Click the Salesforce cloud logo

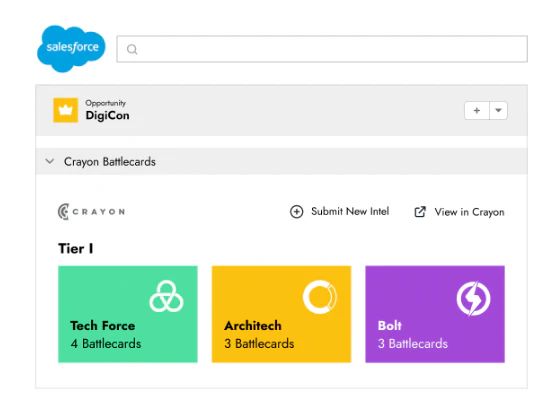tap(71, 48)
